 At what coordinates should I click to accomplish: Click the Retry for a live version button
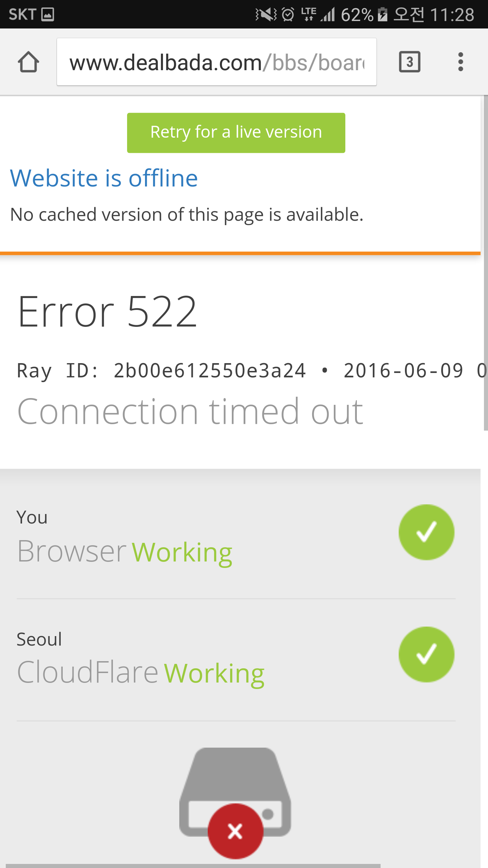236,133
